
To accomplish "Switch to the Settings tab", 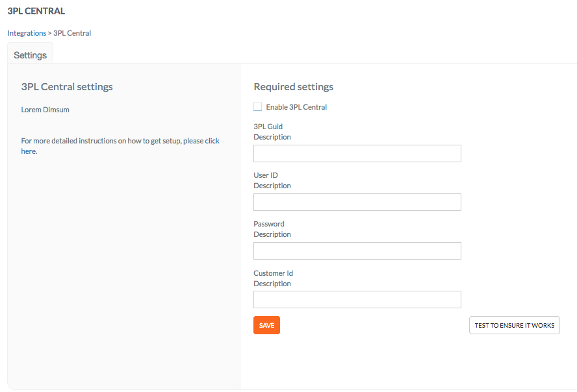I will tap(30, 55).
